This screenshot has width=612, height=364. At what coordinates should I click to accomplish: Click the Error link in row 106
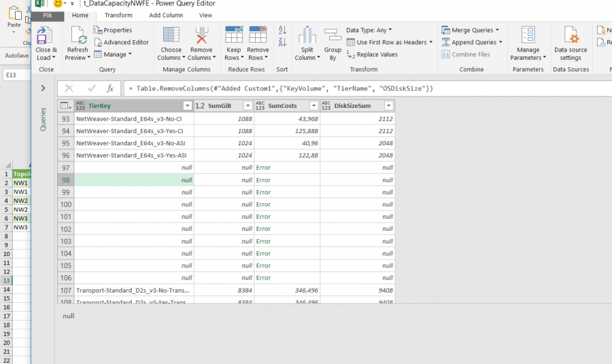pyautogui.click(x=263, y=278)
